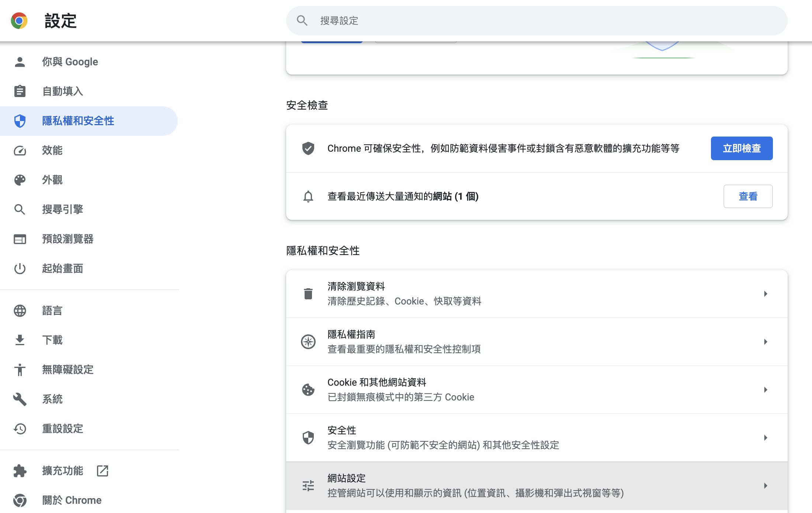Click the puzzle piece 擴充功能 icon

pos(20,471)
